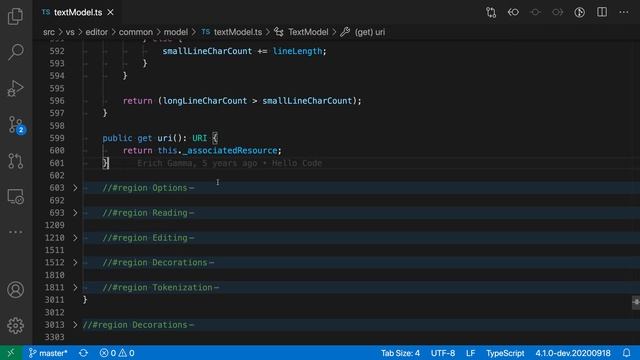Open breadcrumb (get) uri symbol
This screenshot has width=640, height=360.
click(x=362, y=32)
